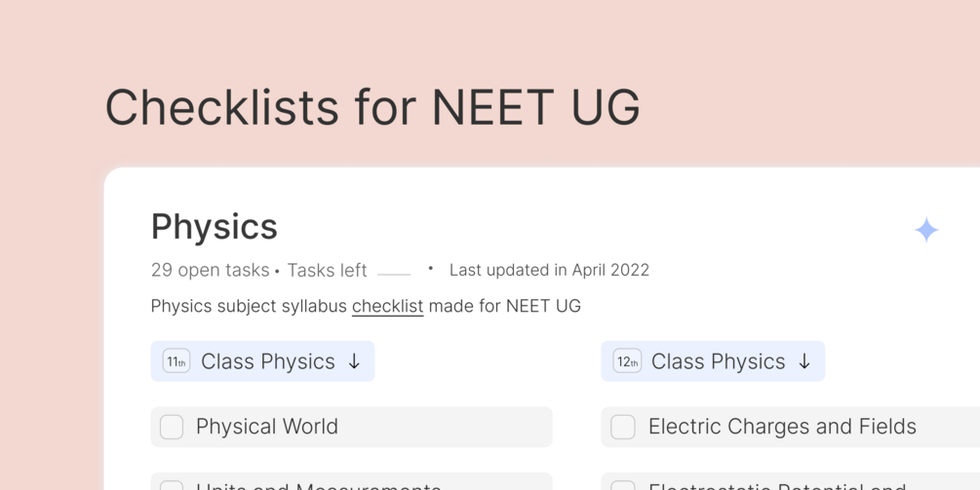980x490 pixels.
Task: Expand the 11th Class Physics section label
Action: (267, 361)
